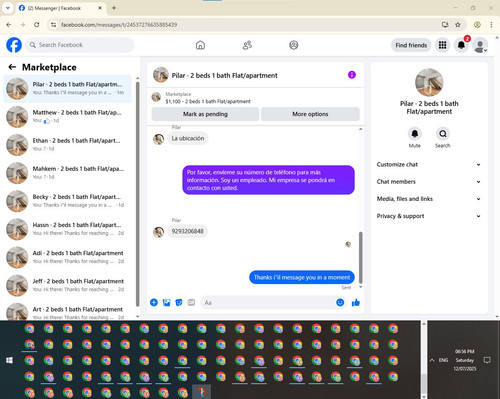Open Hassn conversation in list

tap(68, 229)
